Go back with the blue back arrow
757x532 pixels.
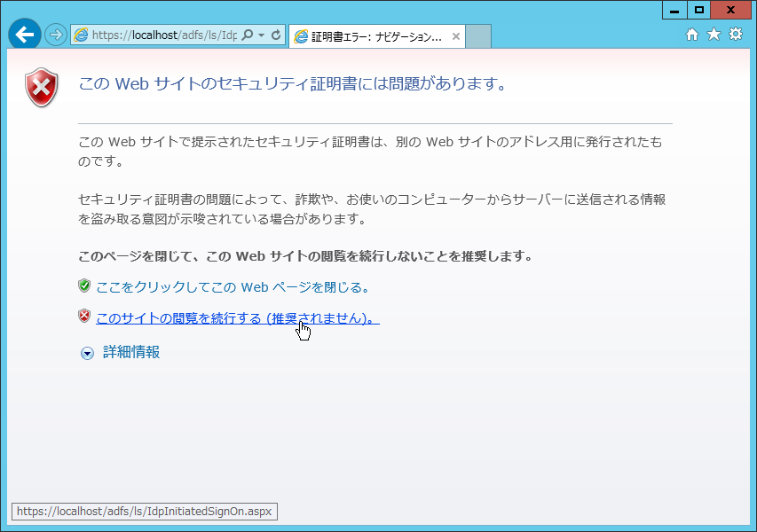pyautogui.click(x=25, y=35)
